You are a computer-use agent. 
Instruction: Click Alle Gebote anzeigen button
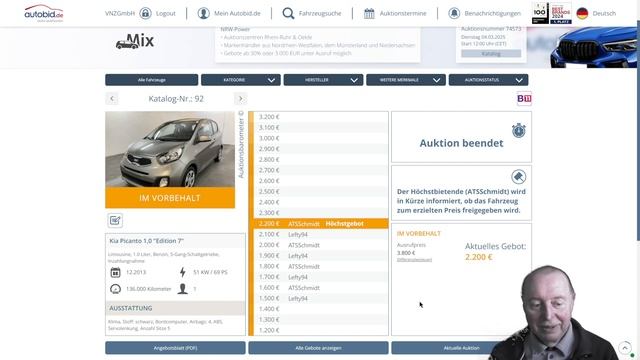[x=318, y=348]
